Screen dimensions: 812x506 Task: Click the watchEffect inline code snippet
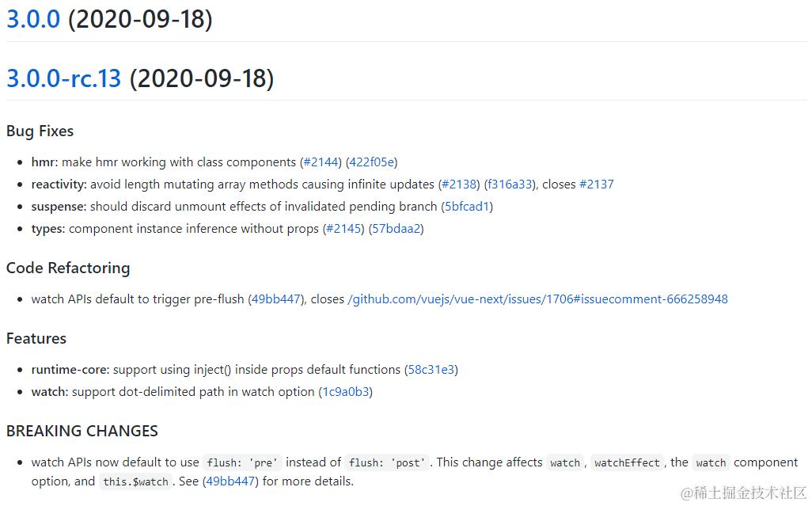(627, 462)
